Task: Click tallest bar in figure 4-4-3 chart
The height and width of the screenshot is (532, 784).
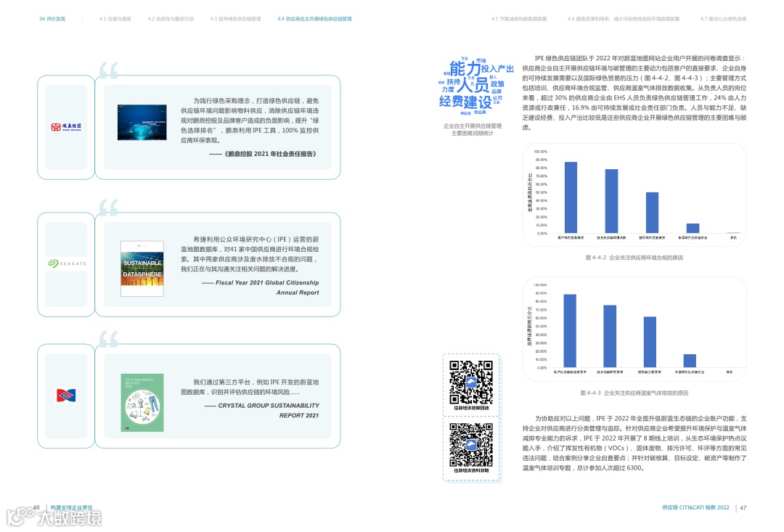Action: pyautogui.click(x=570, y=331)
